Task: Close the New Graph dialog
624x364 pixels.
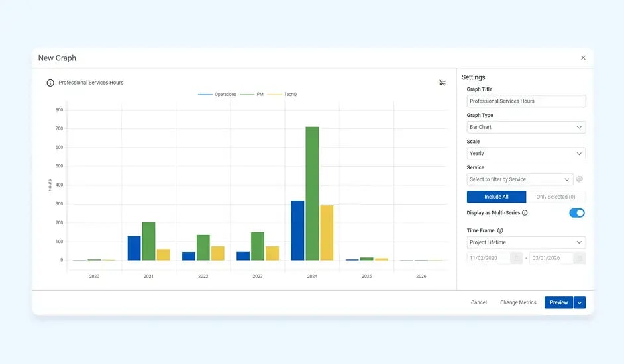Action: 583,58
